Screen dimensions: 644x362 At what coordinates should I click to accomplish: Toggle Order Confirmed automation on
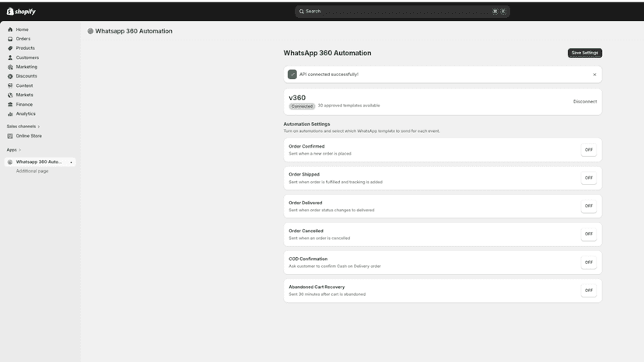tap(589, 150)
